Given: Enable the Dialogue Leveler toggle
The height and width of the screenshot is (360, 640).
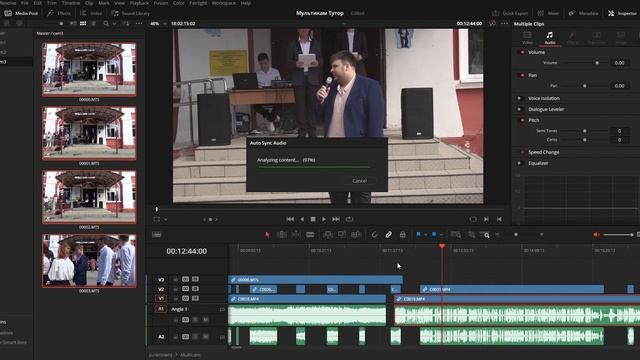Looking at the screenshot, I should [x=520, y=109].
